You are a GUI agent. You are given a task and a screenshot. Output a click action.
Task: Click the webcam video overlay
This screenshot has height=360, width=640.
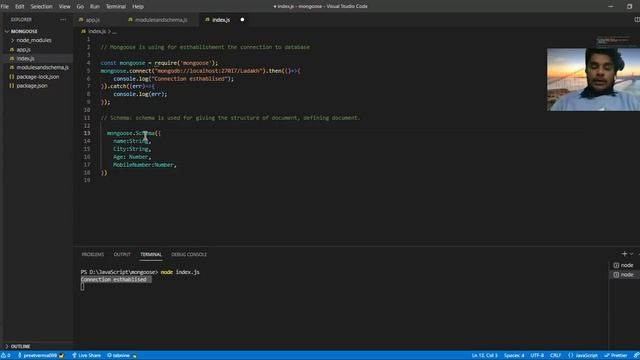[x=593, y=80]
